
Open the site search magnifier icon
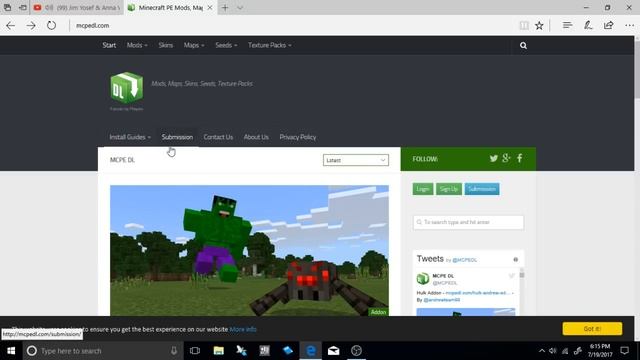(x=523, y=45)
